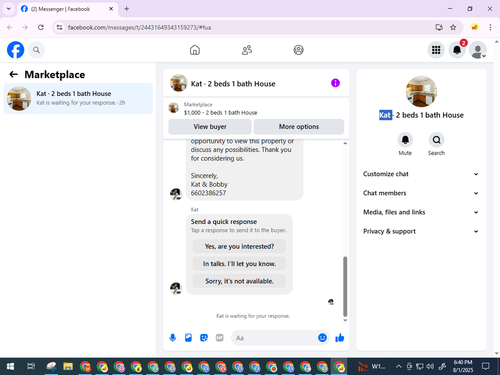The height and width of the screenshot is (375, 500).
Task: Open the Windows notification center
Action: pyautogui.click(x=486, y=367)
